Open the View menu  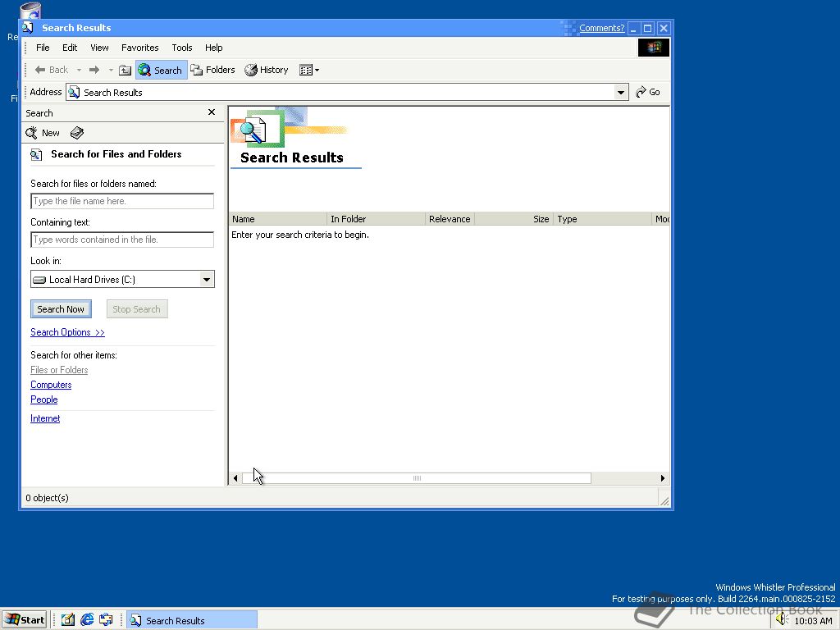(x=99, y=48)
